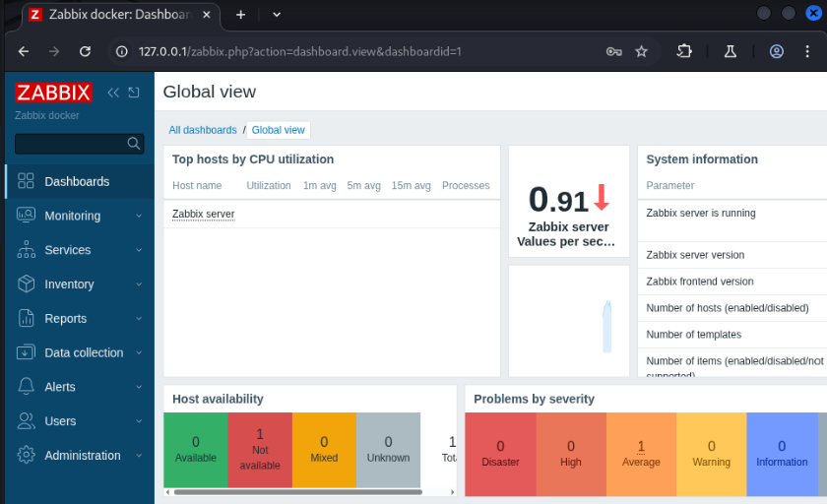Click the High severity tile
This screenshot has height=504, width=827.
571,454
